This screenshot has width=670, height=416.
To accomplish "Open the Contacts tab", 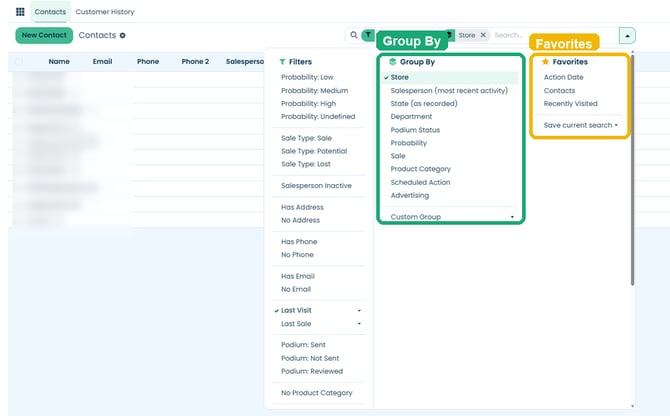I will (x=50, y=12).
